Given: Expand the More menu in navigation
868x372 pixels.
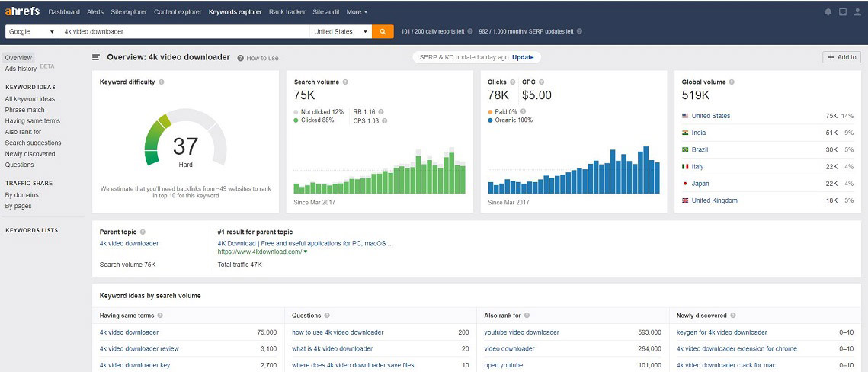Looking at the screenshot, I should tap(357, 11).
